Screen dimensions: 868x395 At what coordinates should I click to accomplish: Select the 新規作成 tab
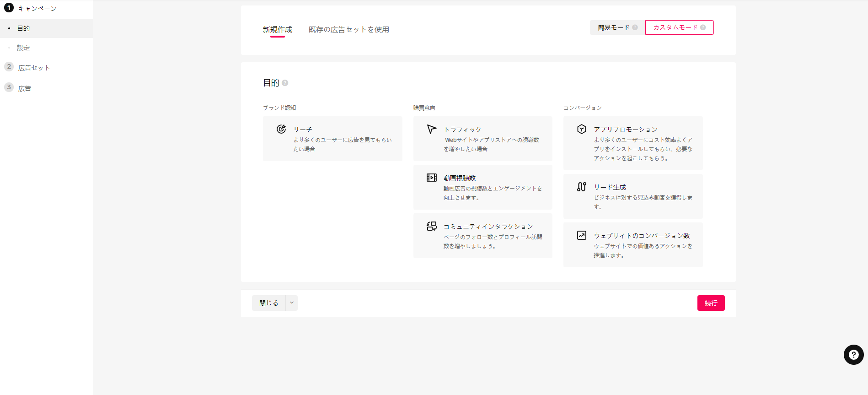click(277, 30)
